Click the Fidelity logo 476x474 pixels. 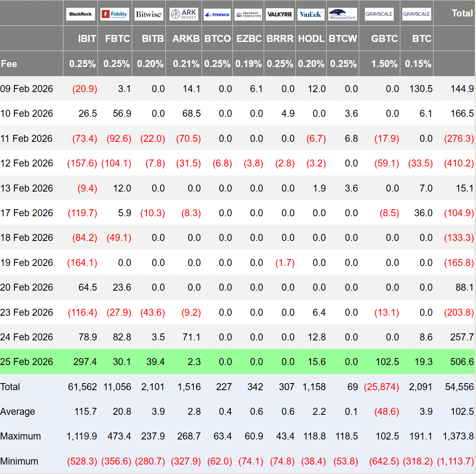(x=115, y=14)
